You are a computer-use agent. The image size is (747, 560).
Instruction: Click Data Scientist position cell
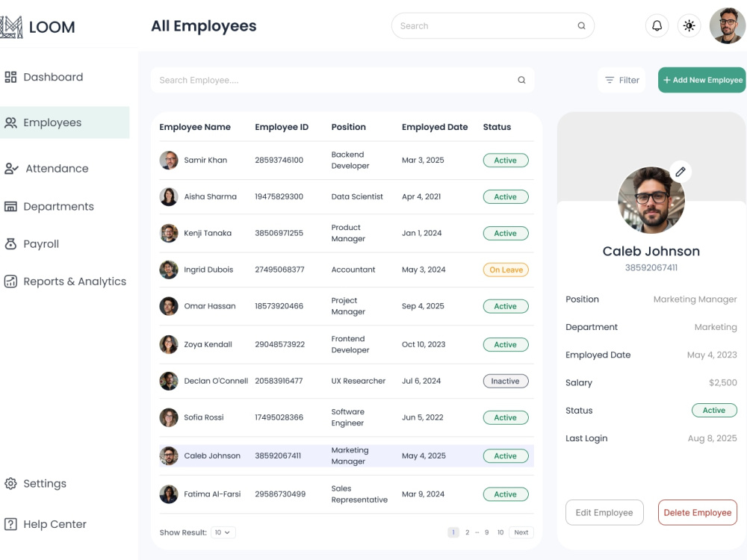(357, 196)
